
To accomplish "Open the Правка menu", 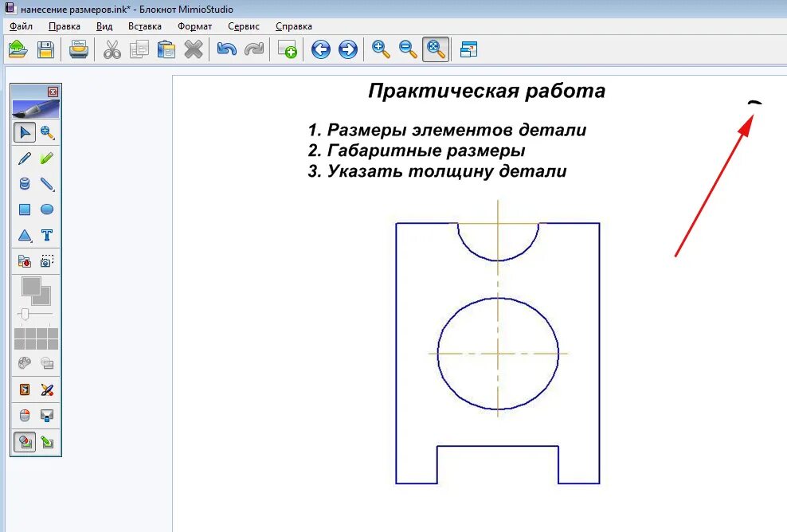I will [65, 26].
